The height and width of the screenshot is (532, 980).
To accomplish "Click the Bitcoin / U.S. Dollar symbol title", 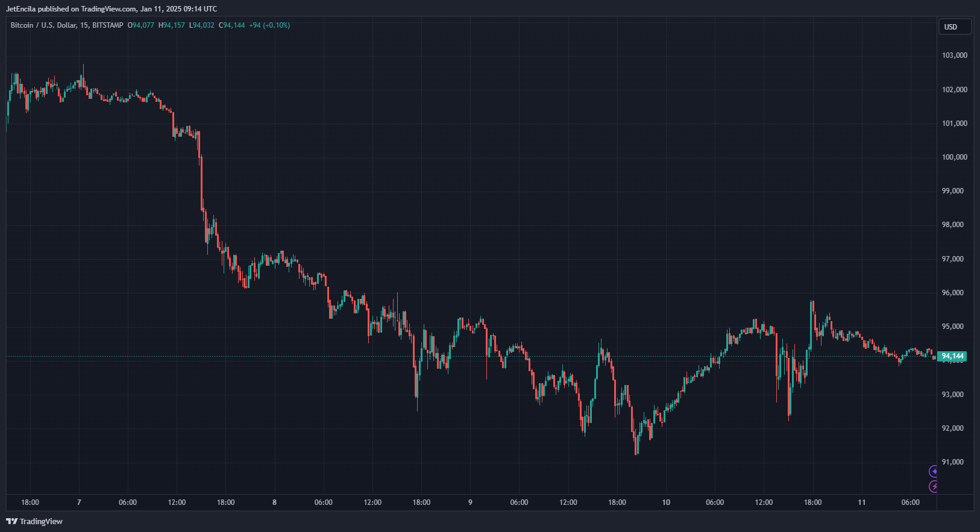I will 43,25.
